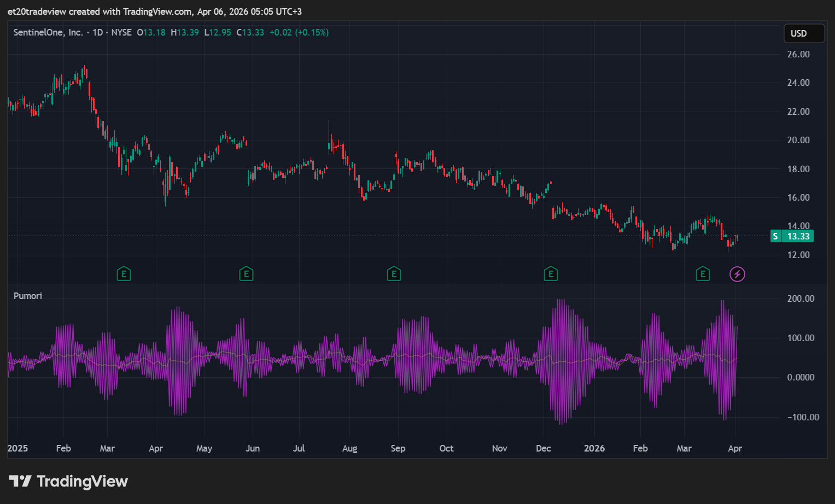This screenshot has width=835, height=504.
Task: Click the green S price label badge
Action: click(775, 236)
